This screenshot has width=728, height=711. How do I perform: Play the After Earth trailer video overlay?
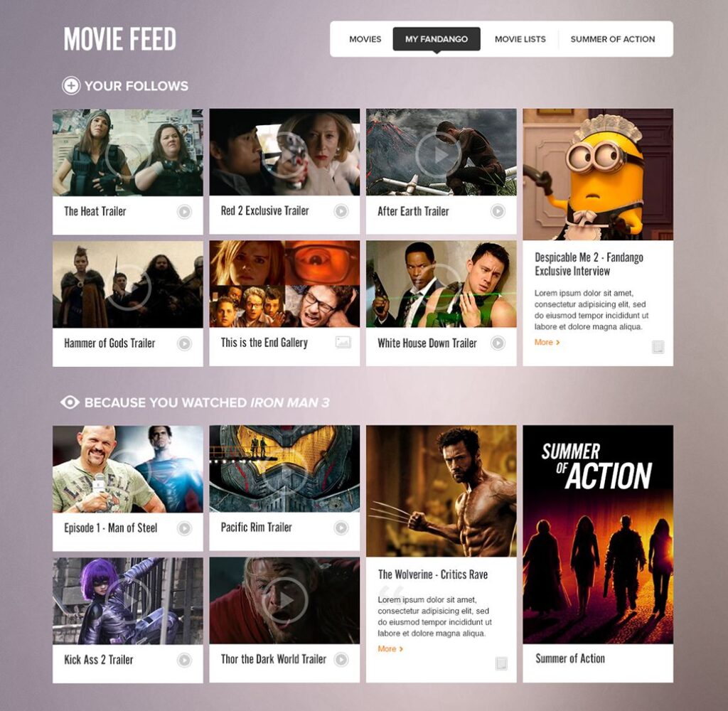tap(438, 155)
